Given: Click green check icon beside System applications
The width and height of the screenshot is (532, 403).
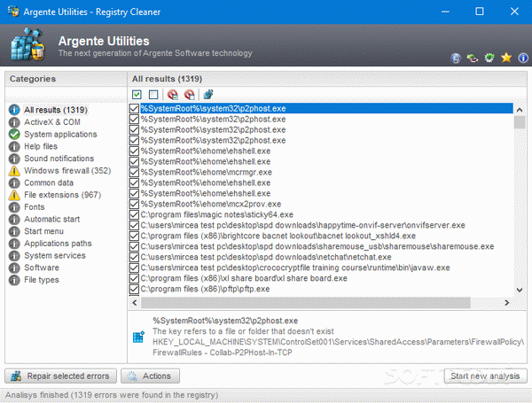Looking at the screenshot, I should (x=14, y=135).
